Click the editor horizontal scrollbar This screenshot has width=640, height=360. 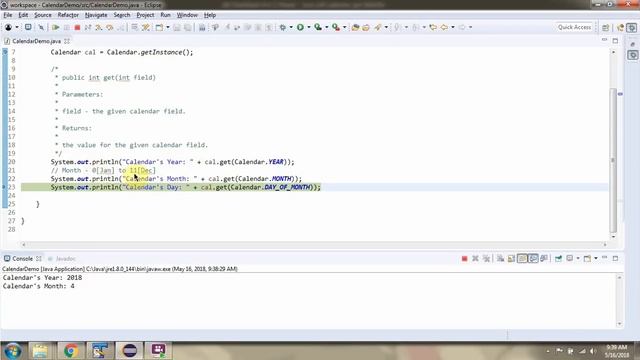[x=314, y=244]
